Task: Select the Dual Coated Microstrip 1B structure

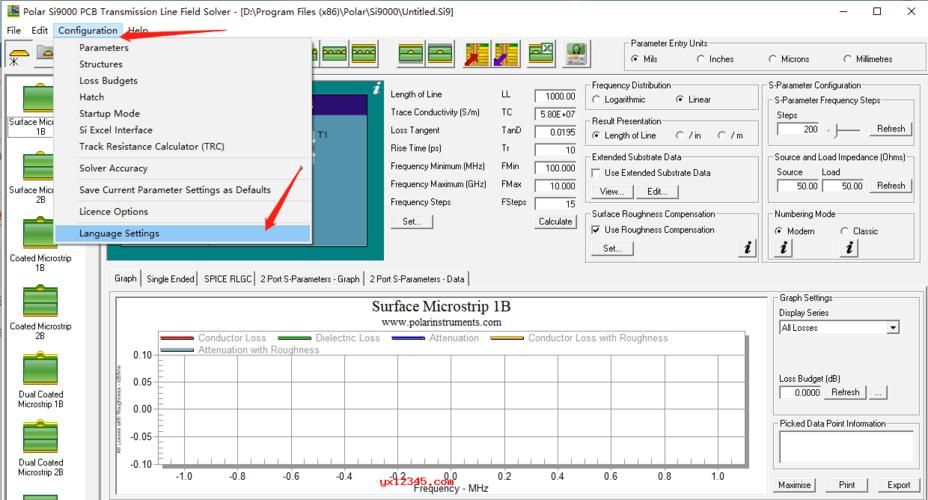Action: coord(40,370)
